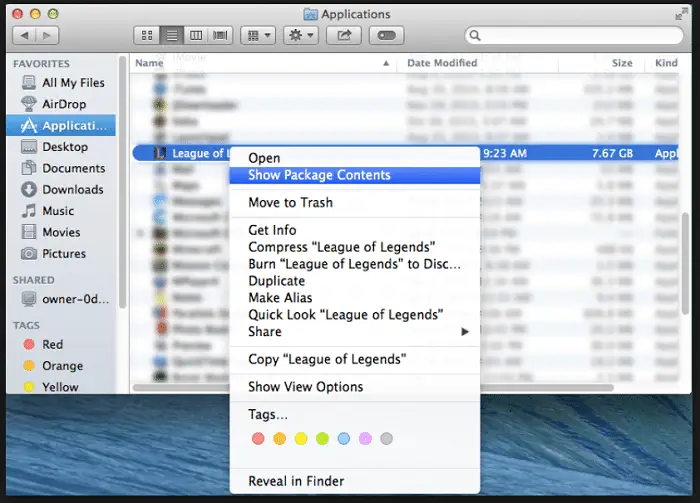Open Downloads in the sidebar
Screen dimensions: 700x503
click(x=62, y=190)
